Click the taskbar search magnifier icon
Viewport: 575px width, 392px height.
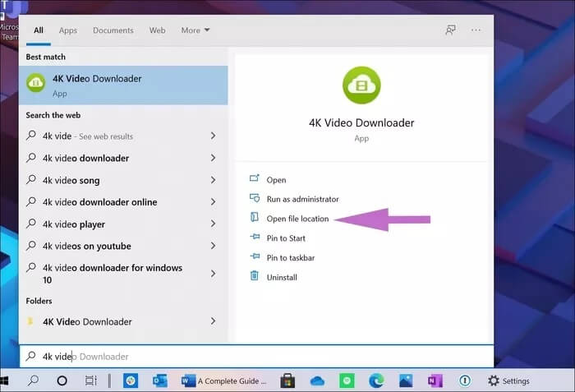[33, 380]
